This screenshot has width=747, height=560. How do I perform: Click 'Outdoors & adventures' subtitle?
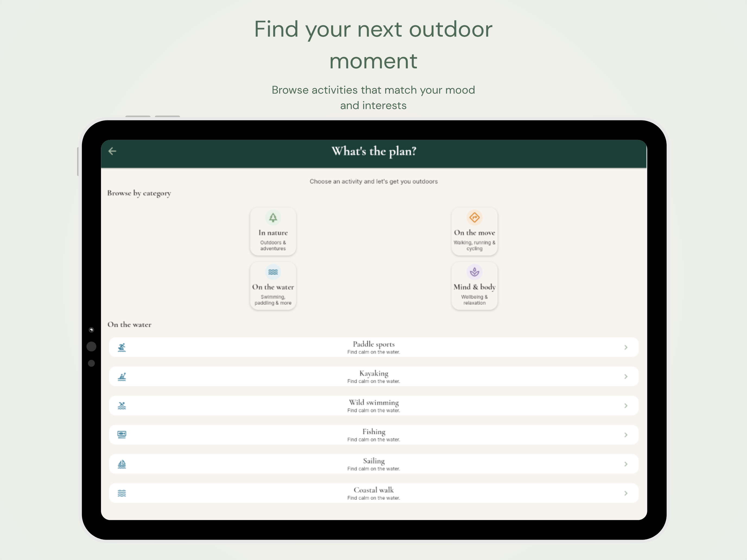273,245
